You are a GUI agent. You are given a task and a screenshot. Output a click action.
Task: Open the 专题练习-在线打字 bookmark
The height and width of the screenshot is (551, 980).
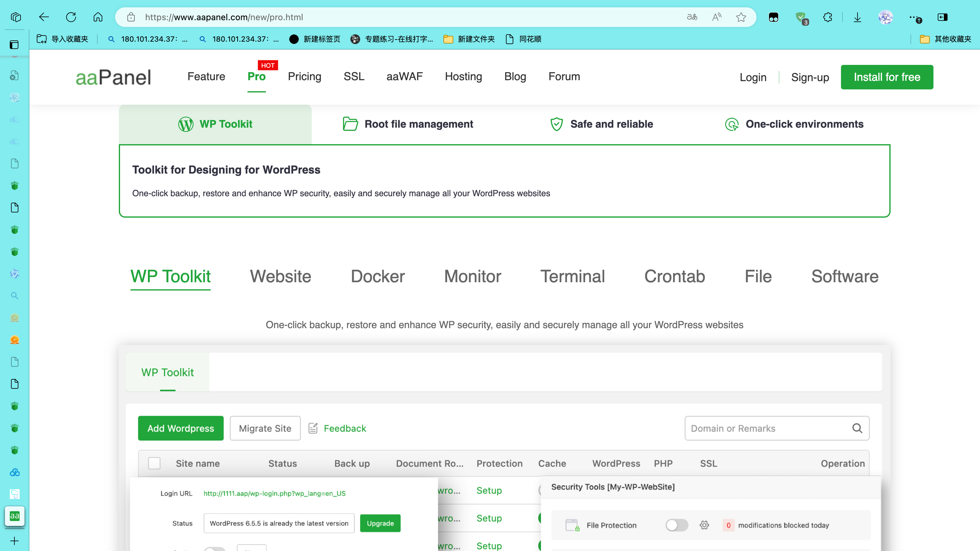pos(392,39)
